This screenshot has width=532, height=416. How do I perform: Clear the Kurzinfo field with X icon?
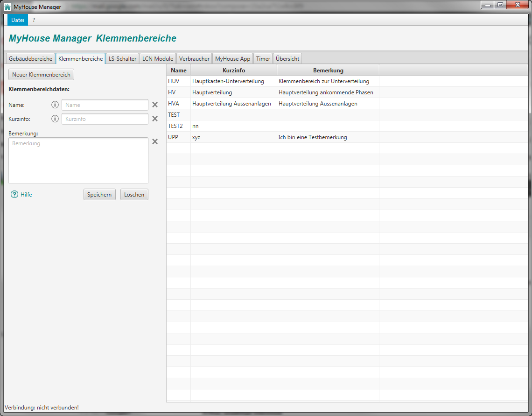tap(155, 119)
